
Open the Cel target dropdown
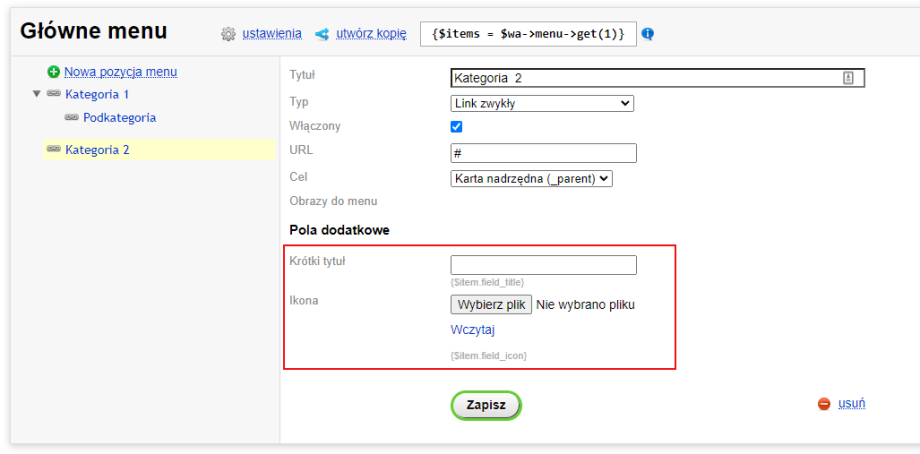click(x=531, y=179)
